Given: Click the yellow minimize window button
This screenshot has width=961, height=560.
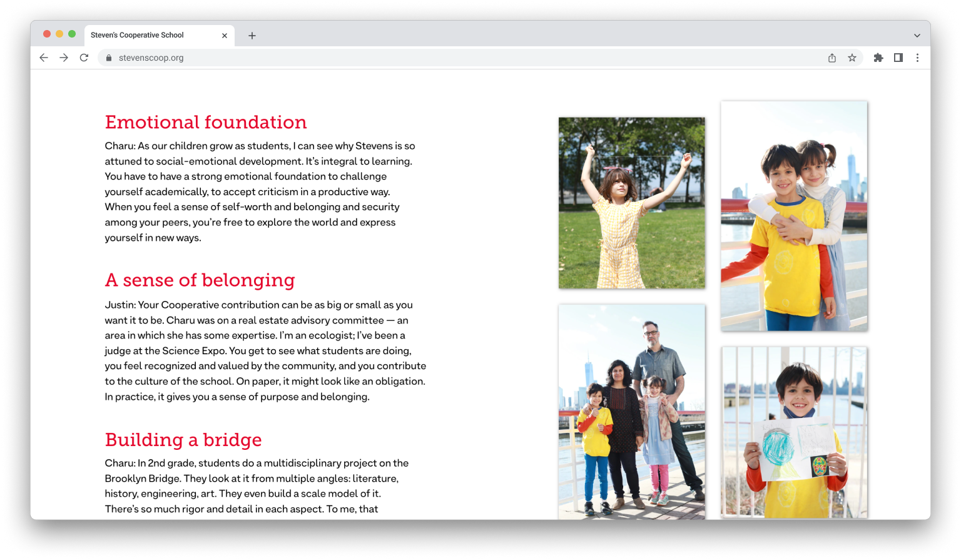Looking at the screenshot, I should tap(59, 34).
